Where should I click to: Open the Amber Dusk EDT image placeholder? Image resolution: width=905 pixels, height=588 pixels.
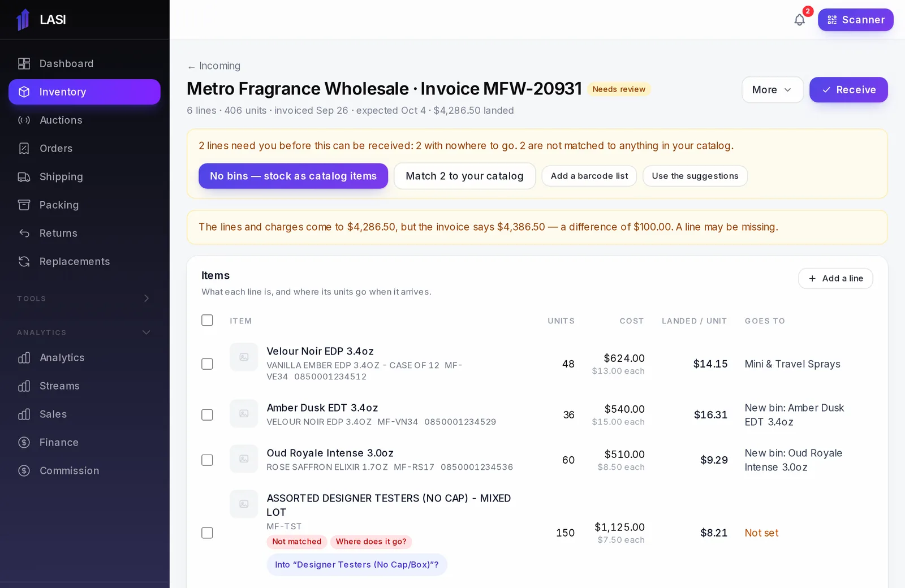point(244,413)
